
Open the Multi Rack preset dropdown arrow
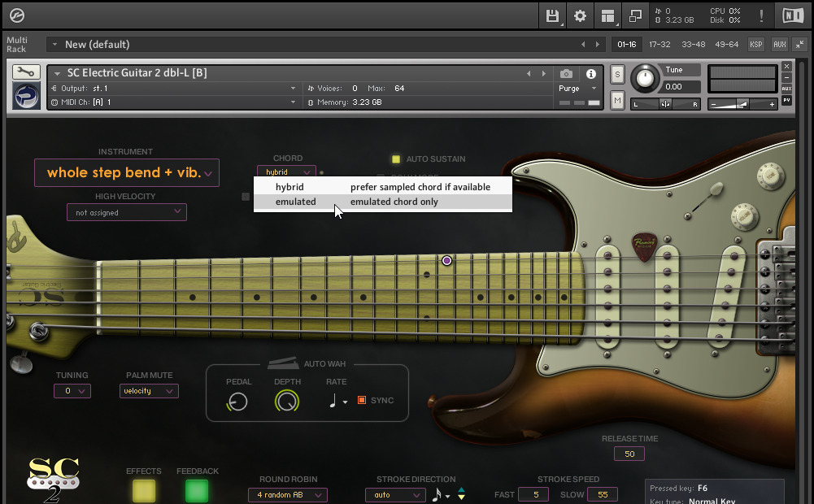point(54,45)
